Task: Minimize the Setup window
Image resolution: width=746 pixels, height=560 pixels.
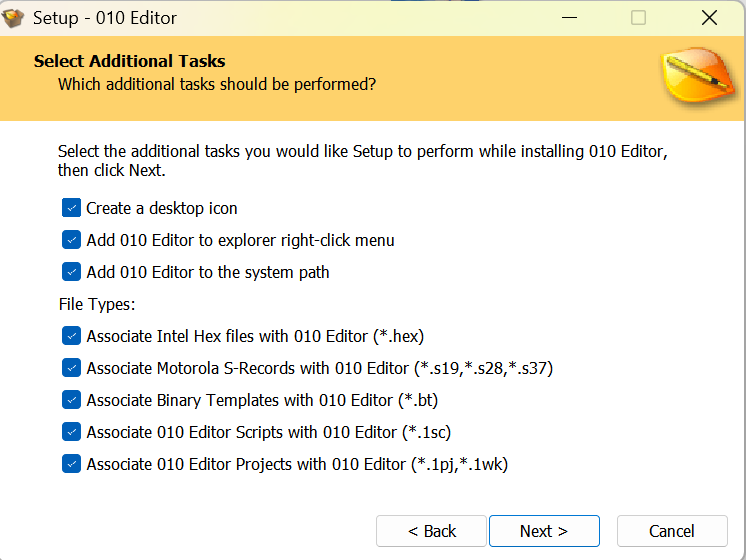Action: [x=569, y=18]
